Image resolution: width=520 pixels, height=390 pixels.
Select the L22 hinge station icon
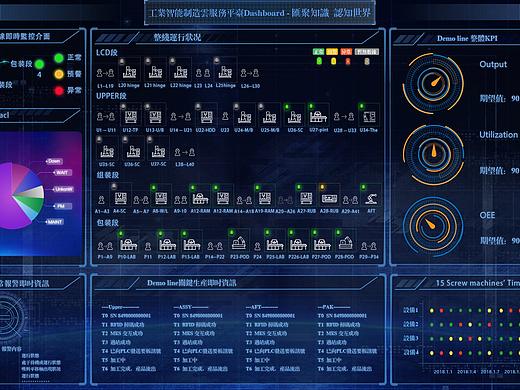coord(180,72)
